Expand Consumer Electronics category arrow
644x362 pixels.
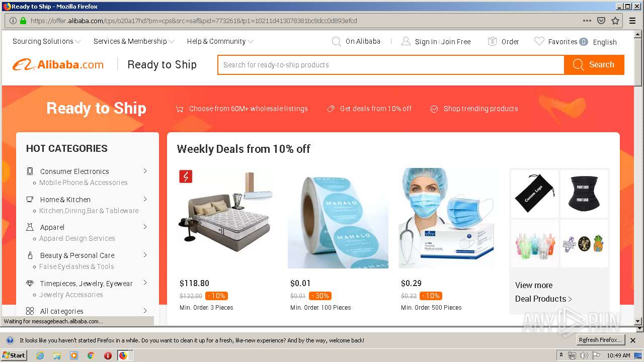coord(145,171)
